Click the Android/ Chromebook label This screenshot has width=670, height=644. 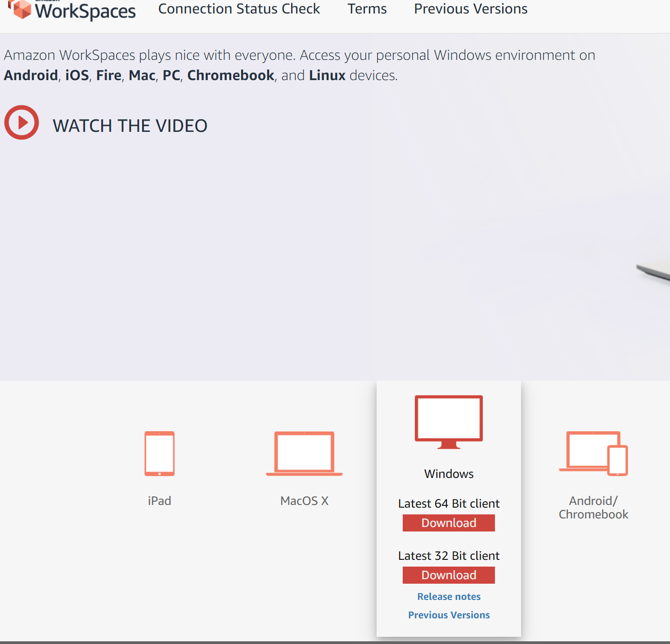pyautogui.click(x=594, y=508)
